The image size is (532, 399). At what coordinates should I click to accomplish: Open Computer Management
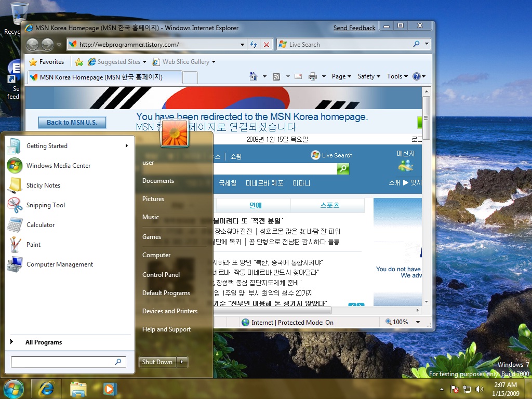[68, 264]
